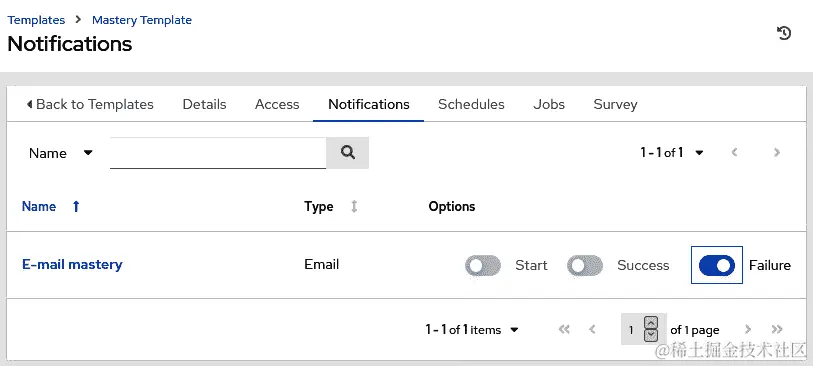Sort by Name using the up arrow
Image resolution: width=813 pixels, height=366 pixels.
pos(76,206)
